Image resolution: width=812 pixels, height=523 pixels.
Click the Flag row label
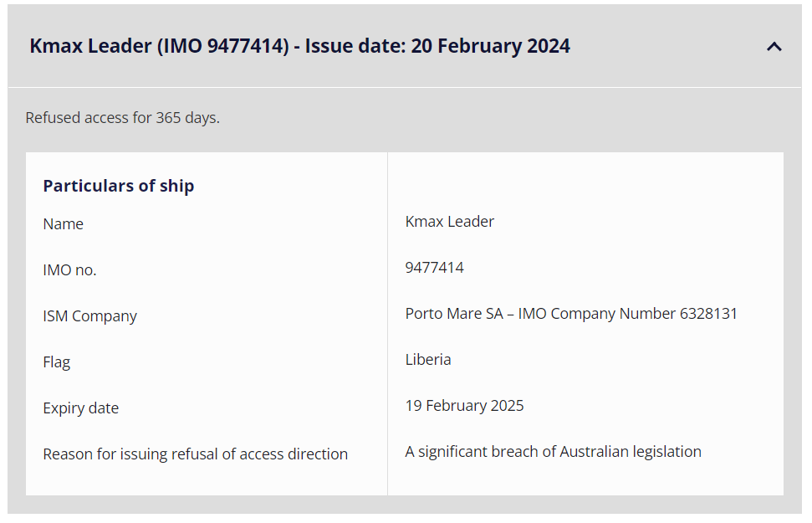tap(57, 362)
